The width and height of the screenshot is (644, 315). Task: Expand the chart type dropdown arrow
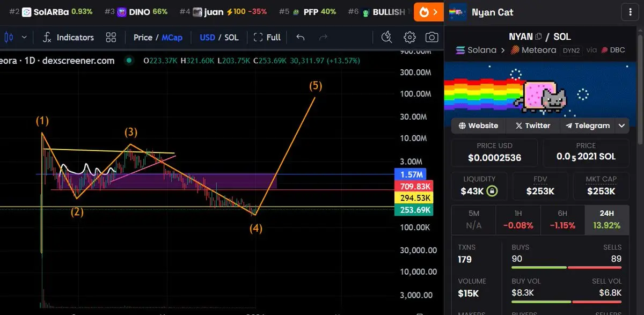click(24, 38)
